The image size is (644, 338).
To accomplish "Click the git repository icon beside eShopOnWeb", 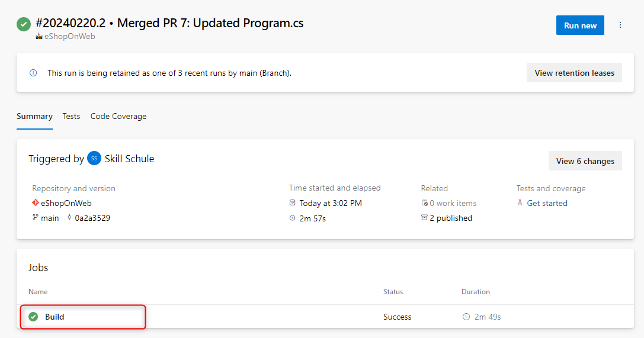I will [x=36, y=203].
